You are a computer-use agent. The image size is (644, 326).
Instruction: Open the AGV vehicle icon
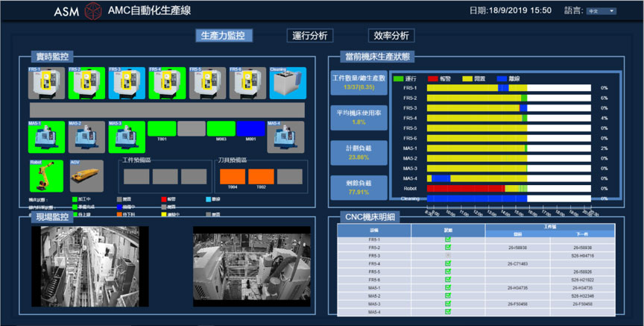[x=86, y=175]
